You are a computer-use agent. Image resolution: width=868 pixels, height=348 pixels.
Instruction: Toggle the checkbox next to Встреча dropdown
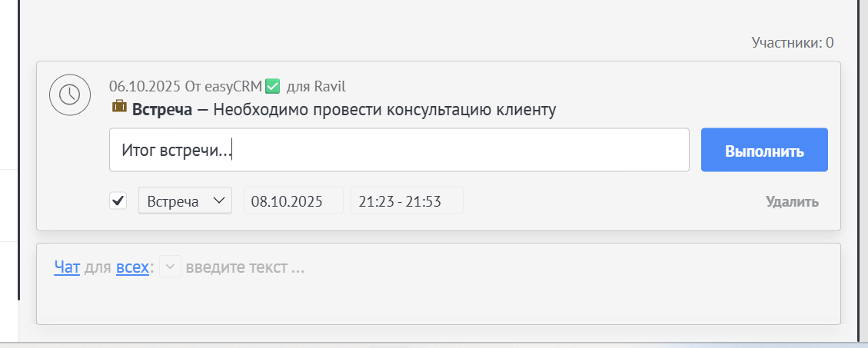[118, 201]
